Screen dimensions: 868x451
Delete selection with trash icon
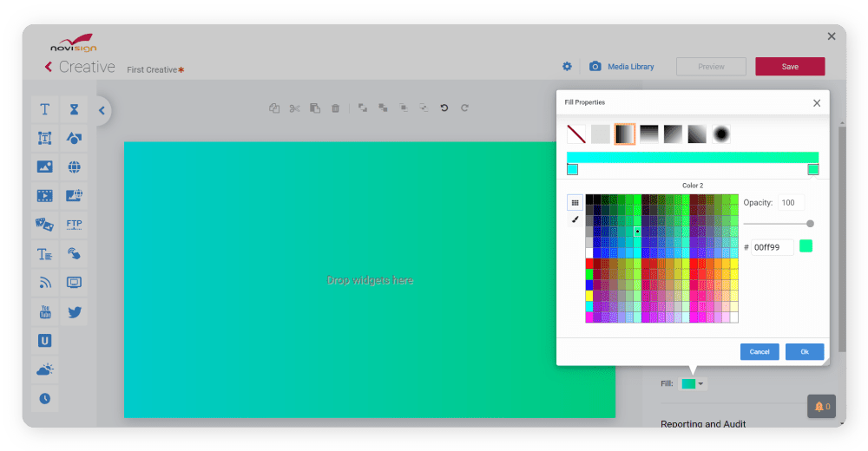pyautogui.click(x=335, y=108)
